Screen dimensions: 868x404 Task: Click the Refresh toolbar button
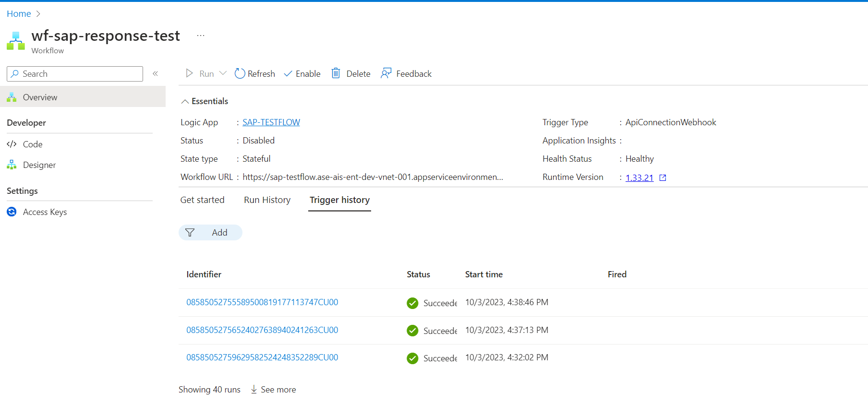(x=254, y=73)
